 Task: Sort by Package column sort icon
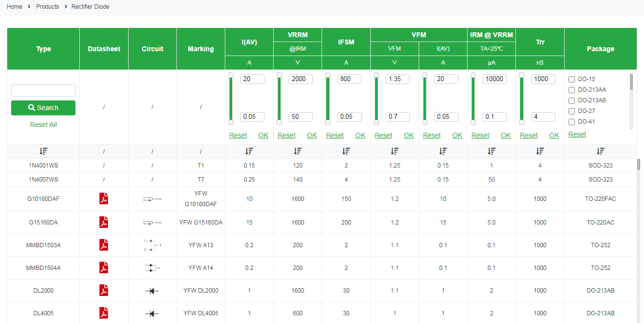pos(600,151)
